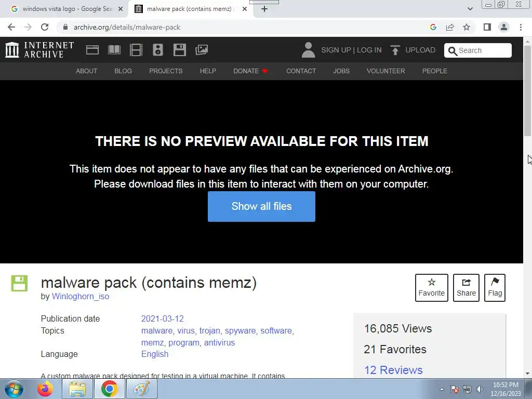Close the malware pack tab
The image size is (532, 399).
pyautogui.click(x=245, y=9)
